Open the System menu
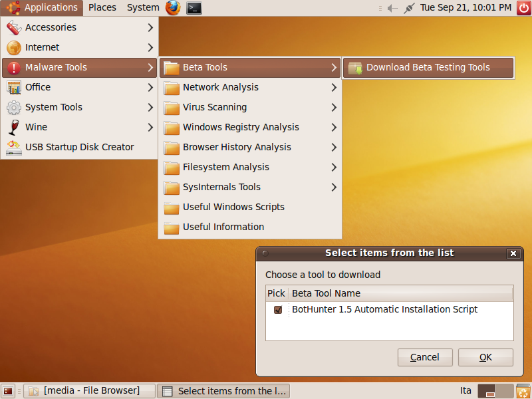The image size is (532, 399). pos(143,8)
